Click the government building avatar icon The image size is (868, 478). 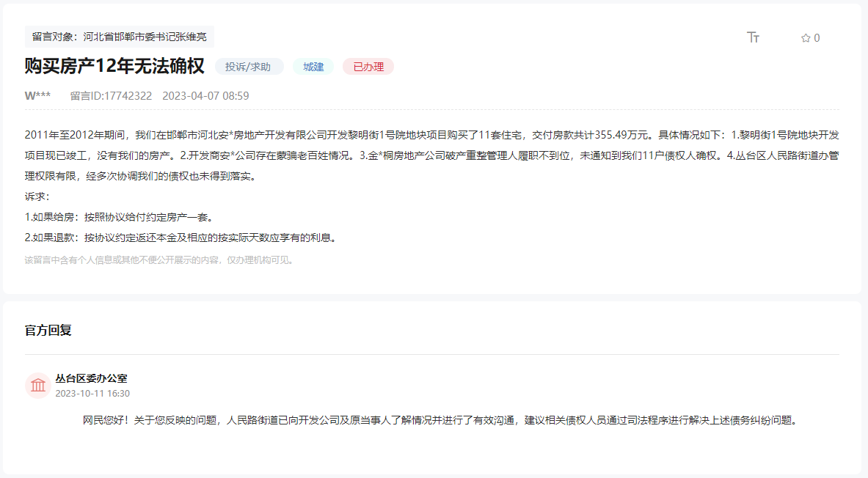pos(37,385)
